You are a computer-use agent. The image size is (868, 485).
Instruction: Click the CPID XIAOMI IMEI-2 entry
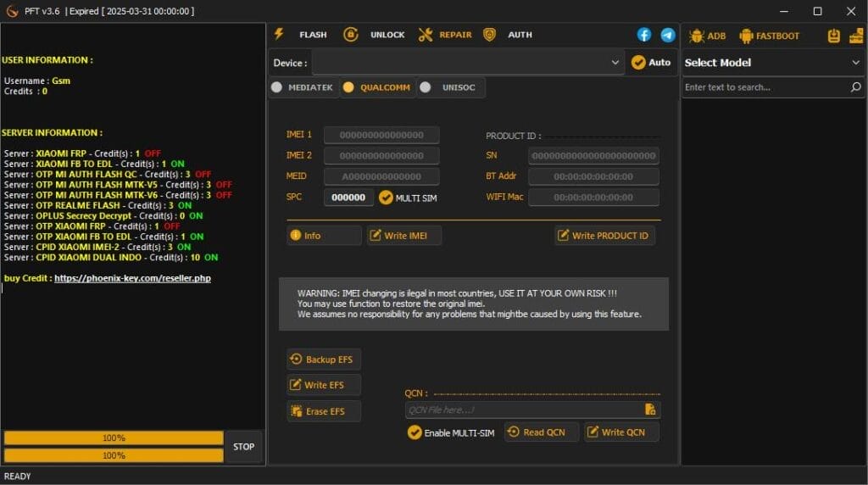[x=97, y=247]
